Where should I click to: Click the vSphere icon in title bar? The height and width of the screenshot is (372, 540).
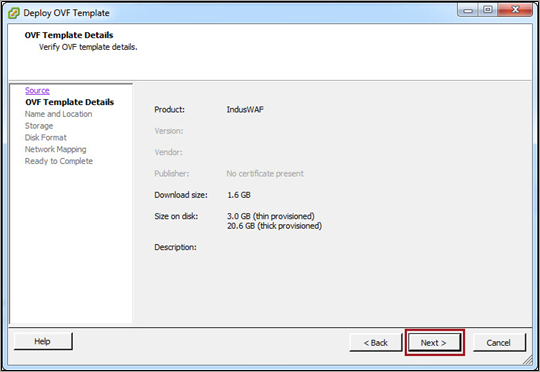[x=13, y=13]
